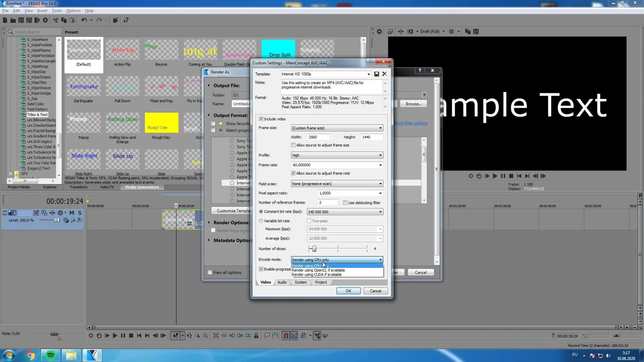
Task: Select the Variable bit rate radio button
Action: (x=261, y=221)
